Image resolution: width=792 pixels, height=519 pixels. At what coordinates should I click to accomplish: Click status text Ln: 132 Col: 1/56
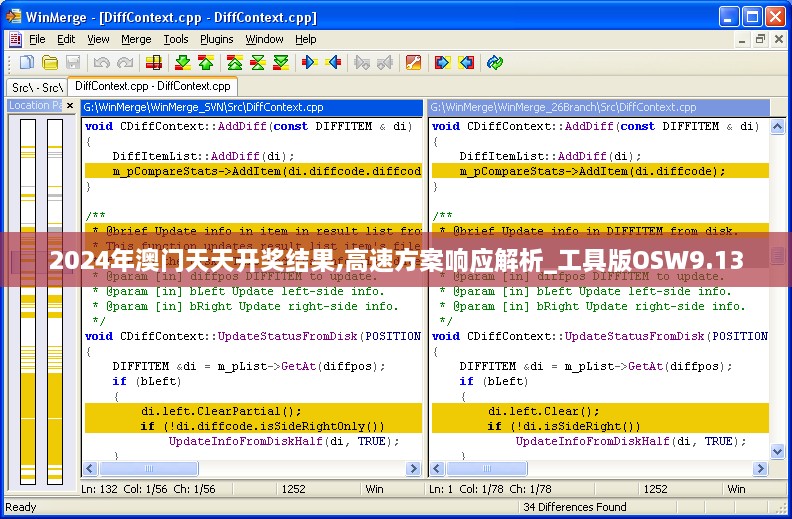(x=124, y=489)
